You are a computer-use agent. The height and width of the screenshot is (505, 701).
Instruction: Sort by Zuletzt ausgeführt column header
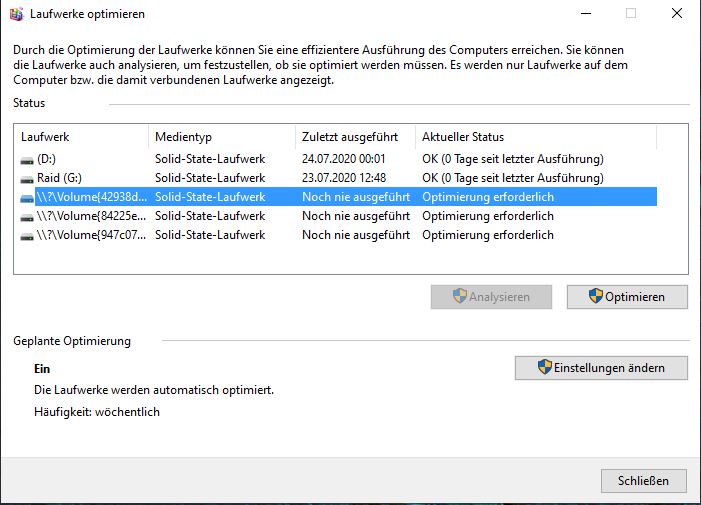pyautogui.click(x=355, y=137)
